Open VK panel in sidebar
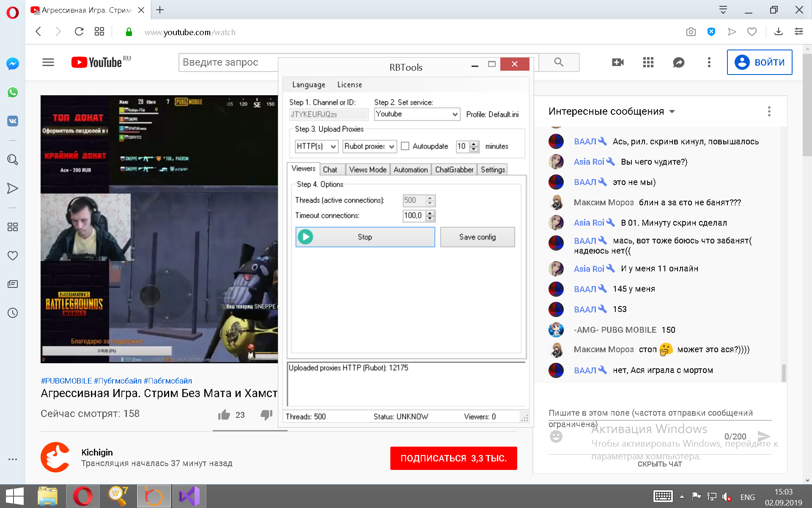Image resolution: width=812 pixels, height=508 pixels. tap(13, 121)
